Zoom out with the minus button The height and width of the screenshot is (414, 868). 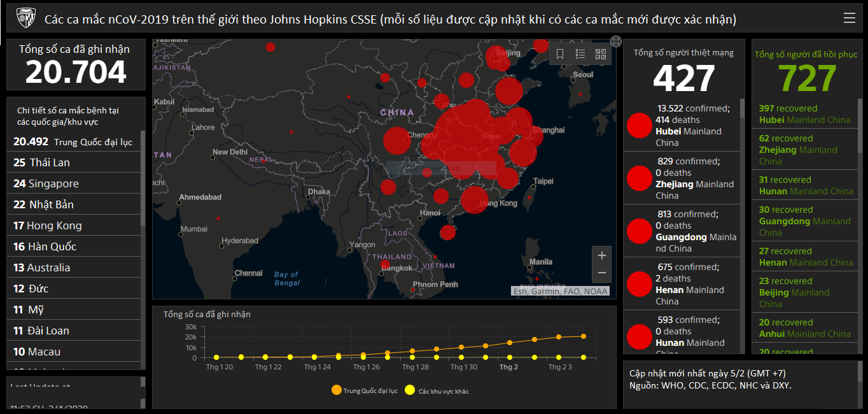coord(602,273)
